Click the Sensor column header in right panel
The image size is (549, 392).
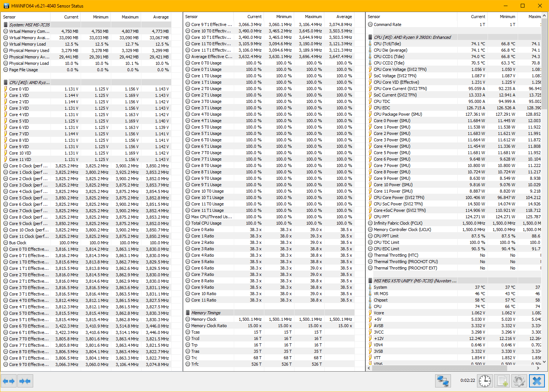[411, 17]
